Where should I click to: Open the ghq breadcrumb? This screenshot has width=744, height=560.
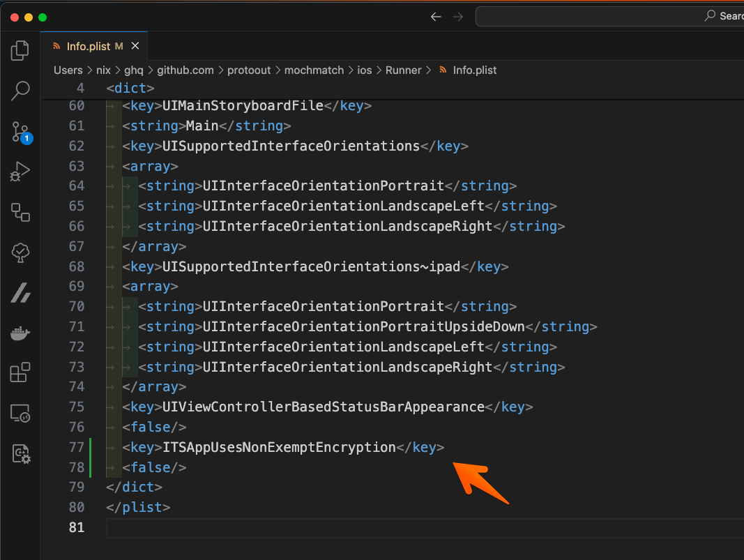pyautogui.click(x=133, y=70)
